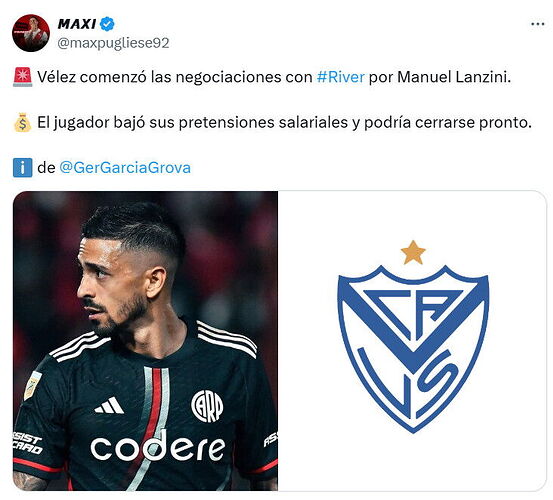Open the Vélez Sarsfield crest image
This screenshot has height=500, width=553.
(x=413, y=341)
